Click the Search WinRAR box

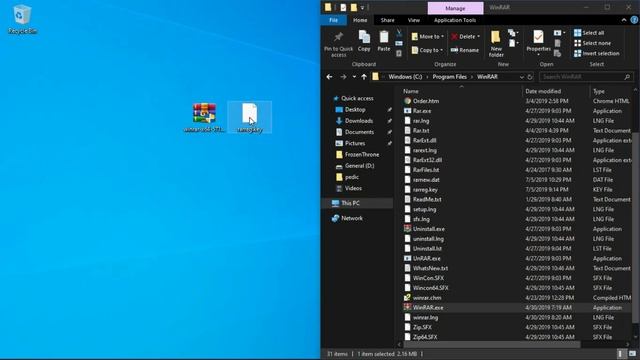pyautogui.click(x=585, y=77)
